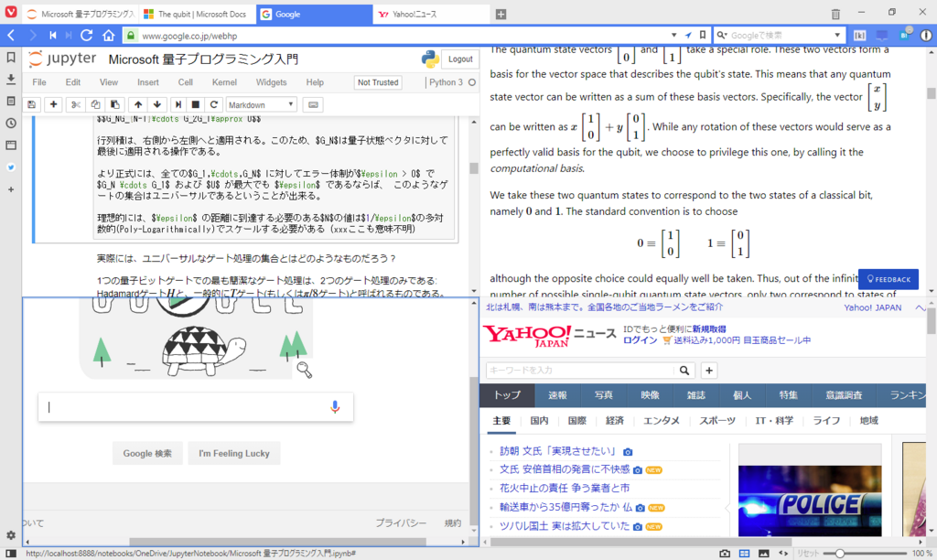Focus the Yahoo News keyword search field
The height and width of the screenshot is (560, 937).
[580, 371]
